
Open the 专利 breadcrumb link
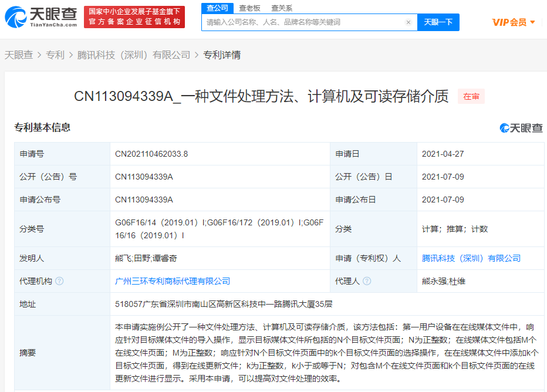(x=55, y=55)
